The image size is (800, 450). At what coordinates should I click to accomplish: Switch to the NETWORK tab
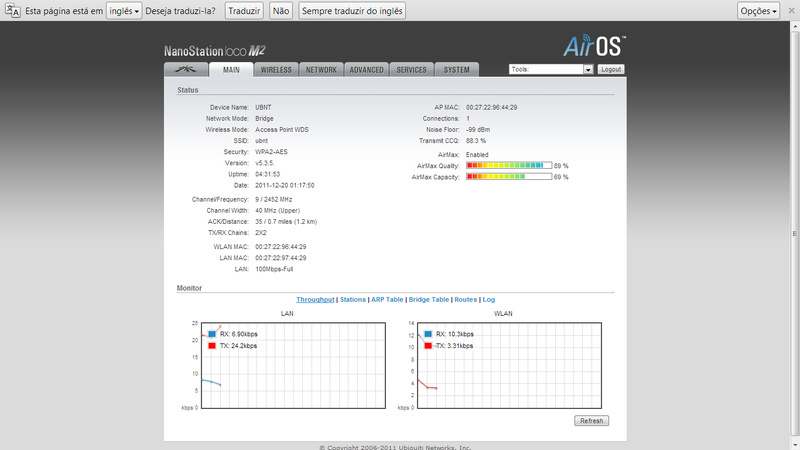tap(321, 70)
